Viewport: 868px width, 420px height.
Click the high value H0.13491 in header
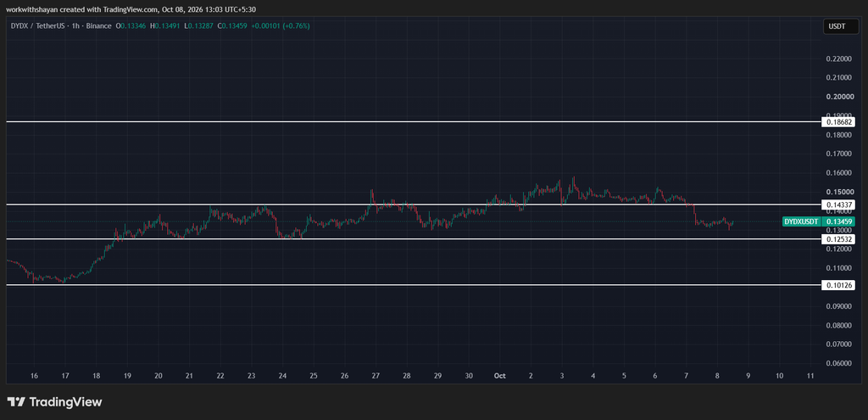tap(165, 25)
